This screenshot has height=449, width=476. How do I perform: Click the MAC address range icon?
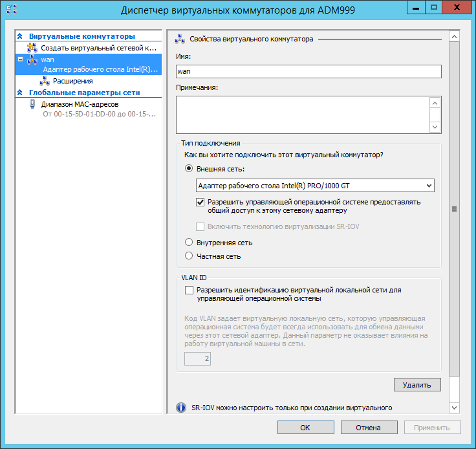click(32, 104)
